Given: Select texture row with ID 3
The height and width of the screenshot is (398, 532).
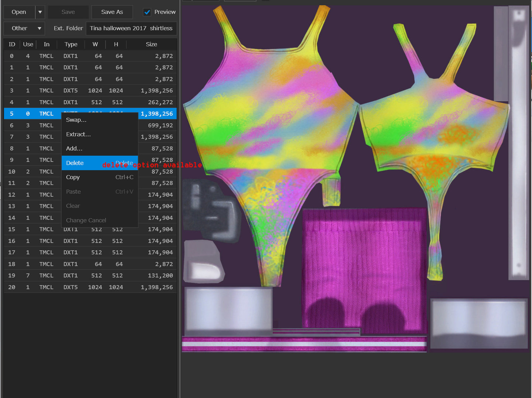Looking at the screenshot, I should pyautogui.click(x=90, y=91).
